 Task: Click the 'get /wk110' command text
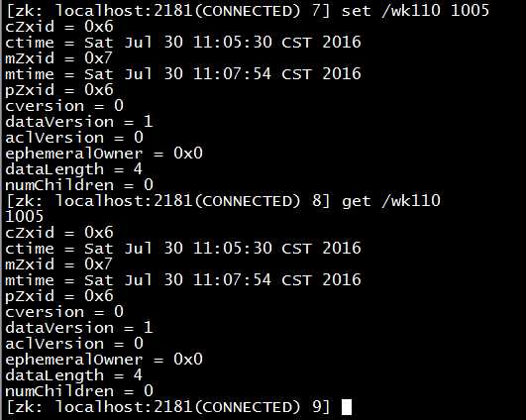tap(391, 201)
